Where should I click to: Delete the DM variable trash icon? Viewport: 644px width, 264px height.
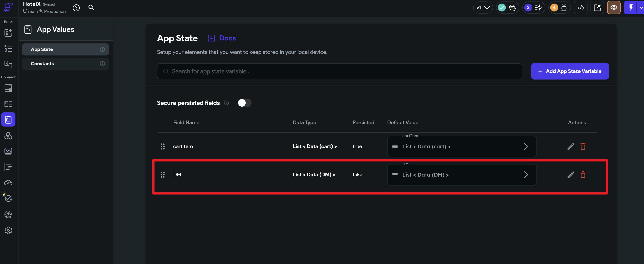[x=583, y=175]
